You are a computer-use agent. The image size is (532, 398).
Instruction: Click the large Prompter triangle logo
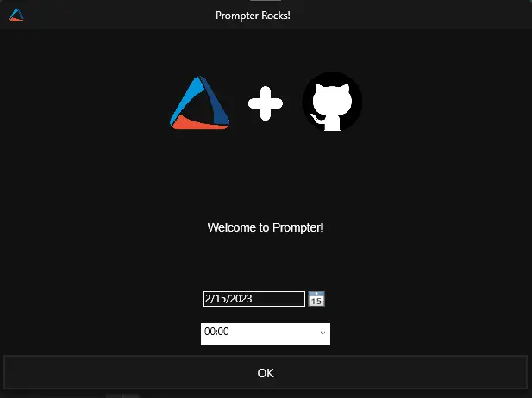pyautogui.click(x=199, y=103)
